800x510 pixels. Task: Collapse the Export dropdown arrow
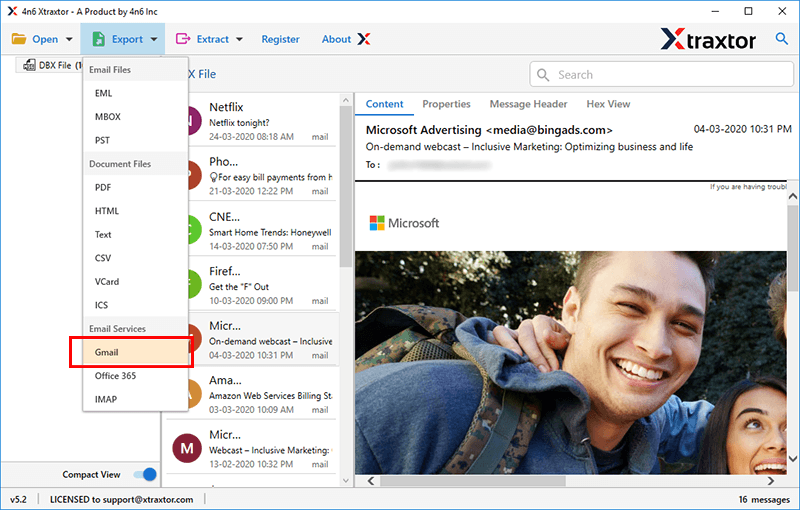click(154, 39)
